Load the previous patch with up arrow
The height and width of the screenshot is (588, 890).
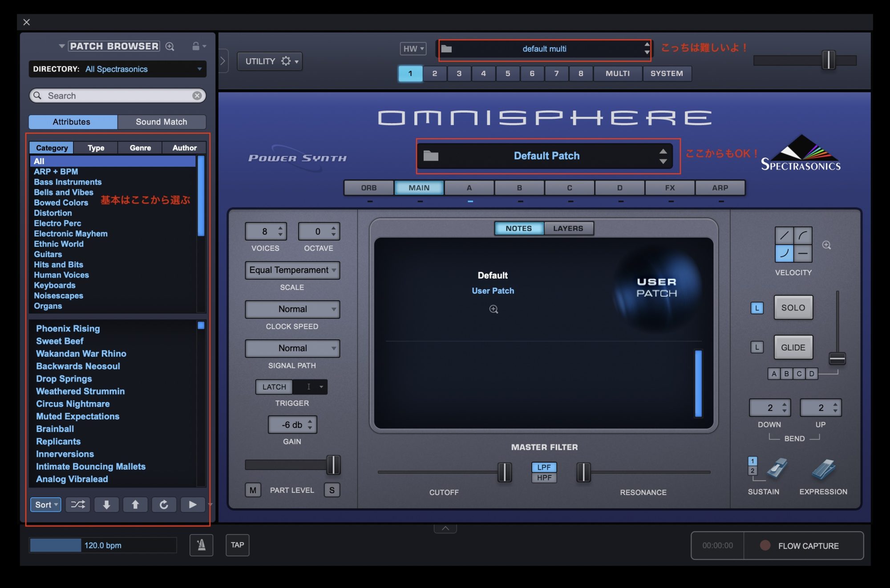(x=135, y=504)
